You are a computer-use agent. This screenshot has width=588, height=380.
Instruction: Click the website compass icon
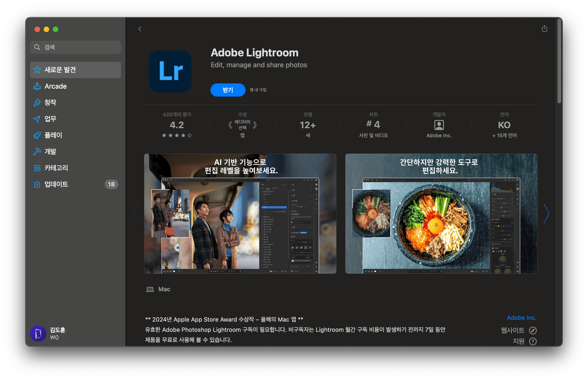(533, 330)
